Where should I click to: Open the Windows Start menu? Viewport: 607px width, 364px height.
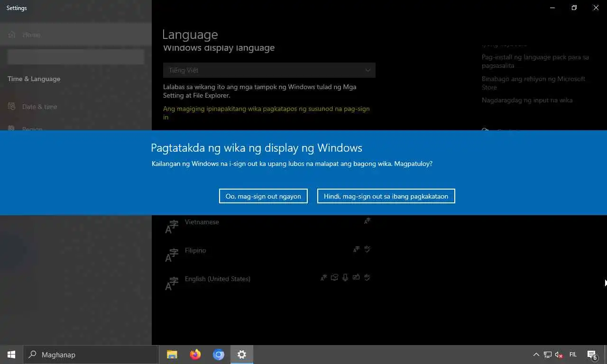tap(11, 355)
